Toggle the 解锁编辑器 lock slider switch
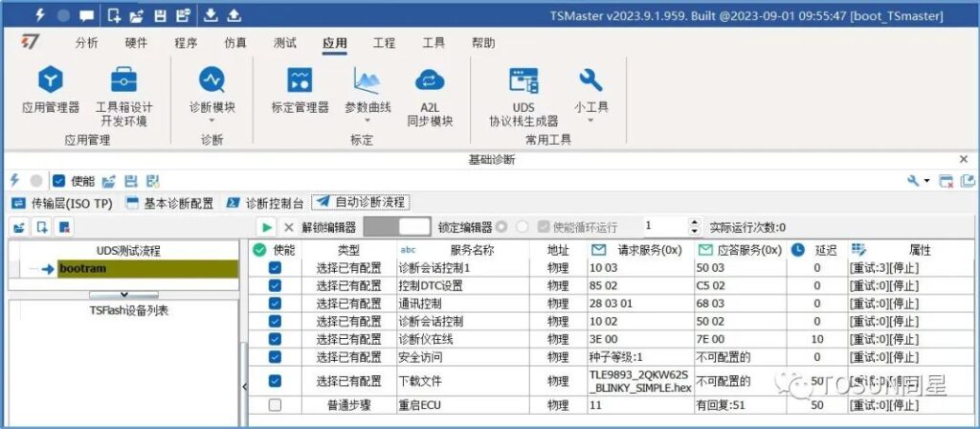Screen dimensions: 980x429 [397, 227]
